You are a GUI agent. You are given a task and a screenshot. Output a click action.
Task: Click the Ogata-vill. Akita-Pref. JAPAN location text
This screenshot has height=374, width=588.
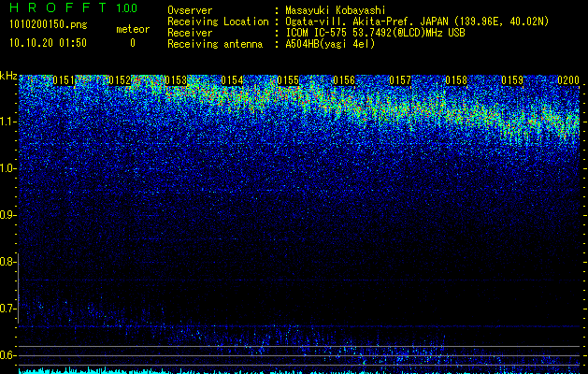417,22
